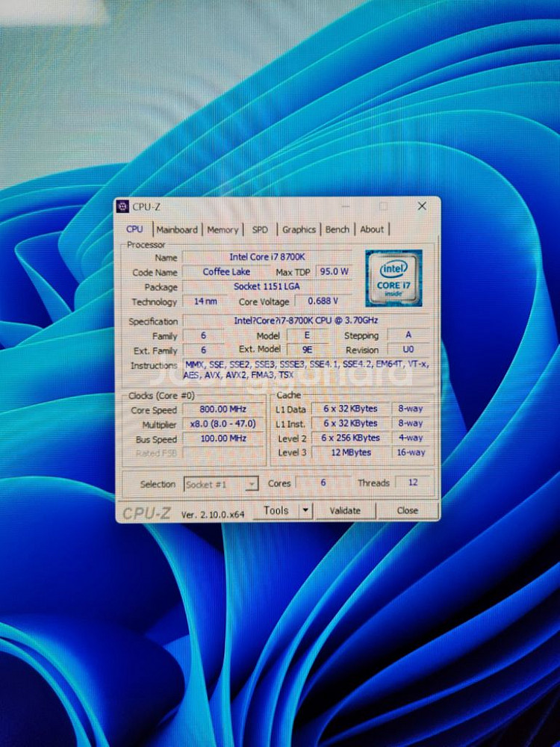Open the Memory tab
This screenshot has width=560, height=747.
pyautogui.click(x=223, y=229)
